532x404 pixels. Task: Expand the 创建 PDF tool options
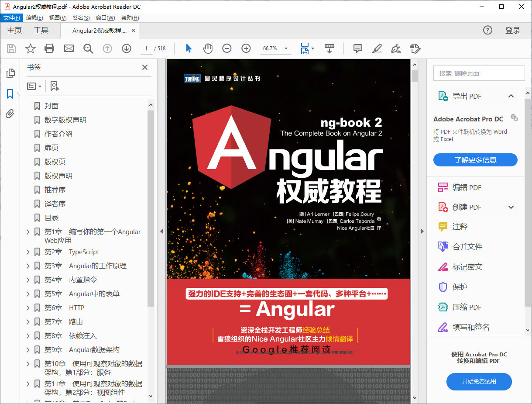[x=511, y=207]
